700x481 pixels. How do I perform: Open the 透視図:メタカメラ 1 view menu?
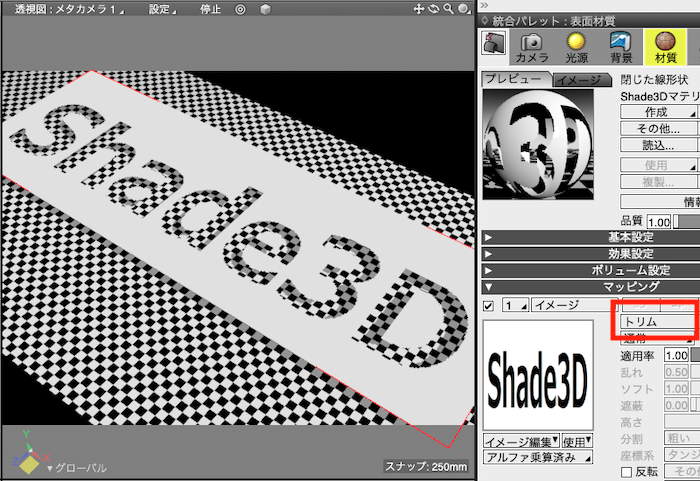point(69,9)
